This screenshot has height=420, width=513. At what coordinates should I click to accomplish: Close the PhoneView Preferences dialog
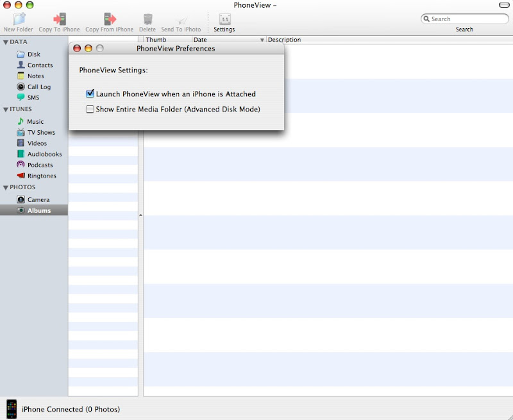(x=78, y=49)
